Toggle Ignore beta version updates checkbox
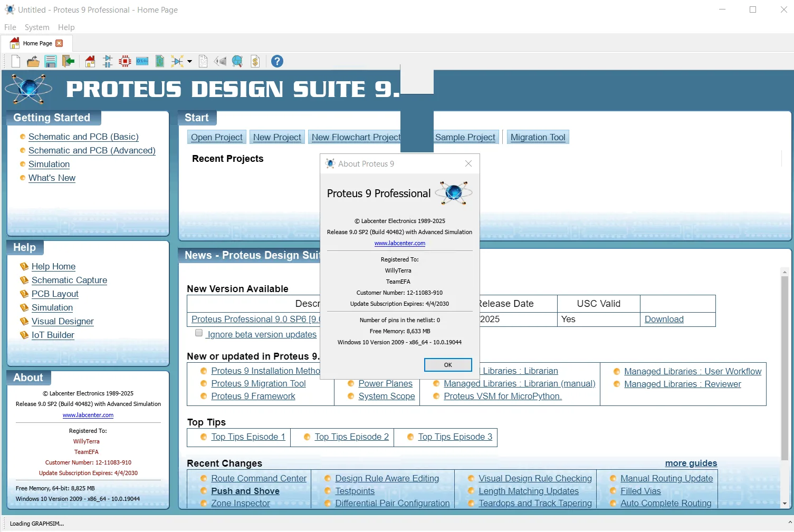 (x=199, y=333)
